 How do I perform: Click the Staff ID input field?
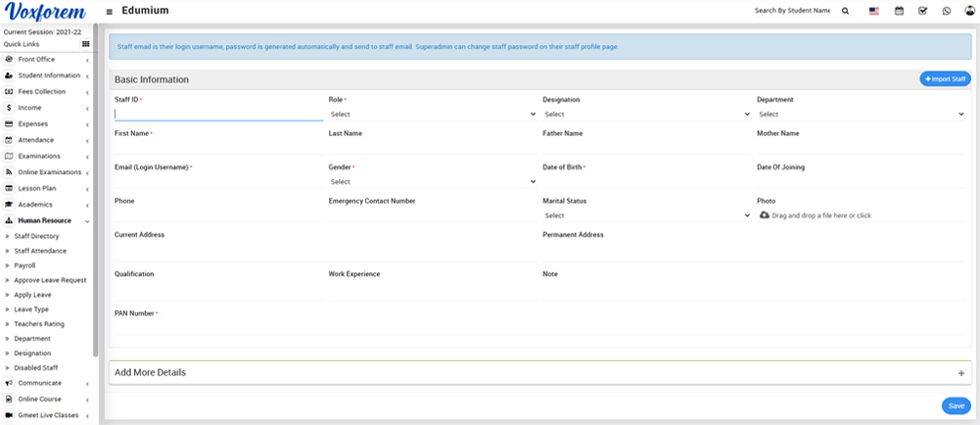(x=217, y=114)
